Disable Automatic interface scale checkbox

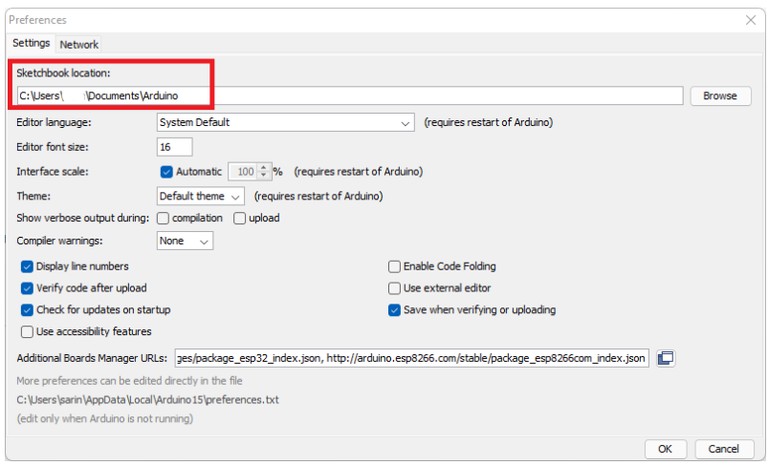pyautogui.click(x=167, y=172)
